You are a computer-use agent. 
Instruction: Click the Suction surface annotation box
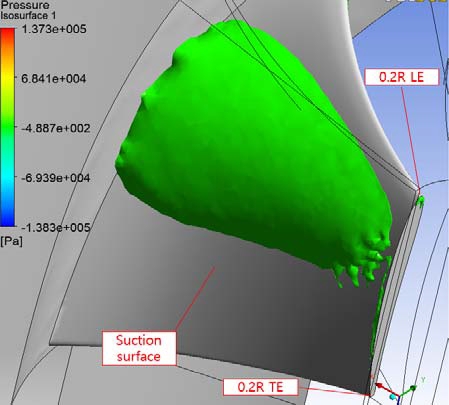point(139,348)
